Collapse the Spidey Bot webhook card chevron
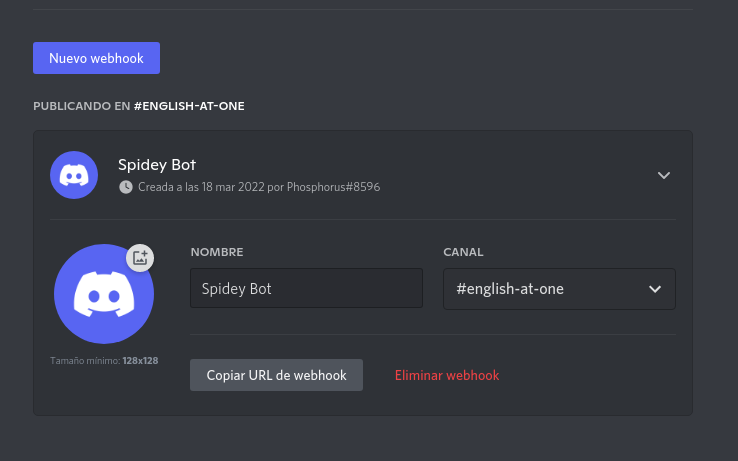Viewport: 738px width, 461px height. (x=664, y=175)
